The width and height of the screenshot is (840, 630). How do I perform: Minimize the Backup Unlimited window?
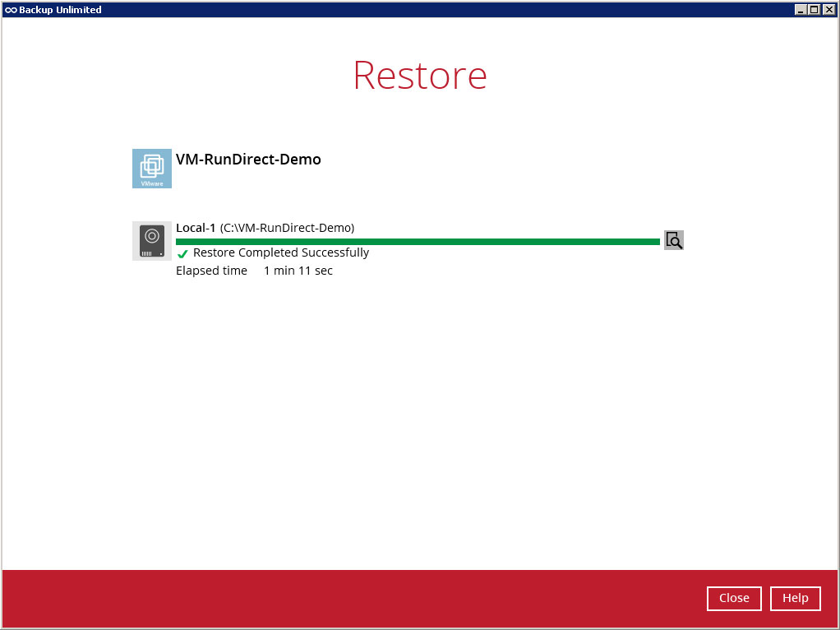(x=801, y=10)
